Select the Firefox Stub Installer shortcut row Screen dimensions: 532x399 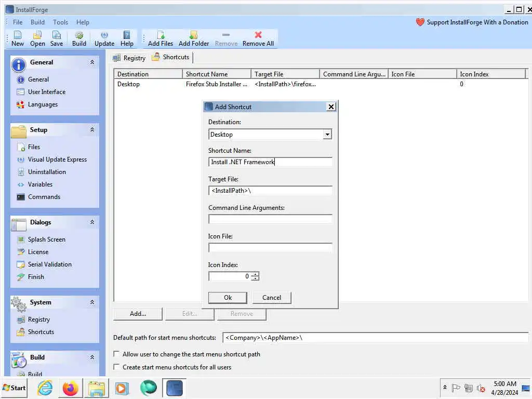(x=320, y=84)
